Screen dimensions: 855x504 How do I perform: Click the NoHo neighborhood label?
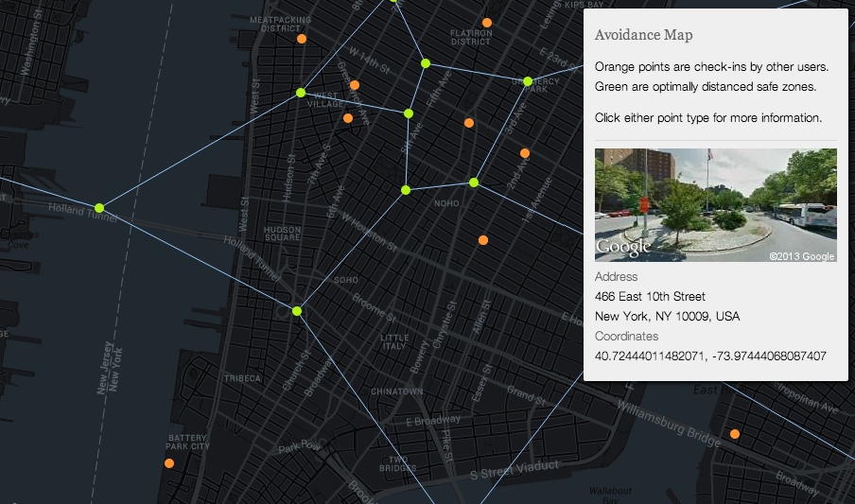click(446, 203)
